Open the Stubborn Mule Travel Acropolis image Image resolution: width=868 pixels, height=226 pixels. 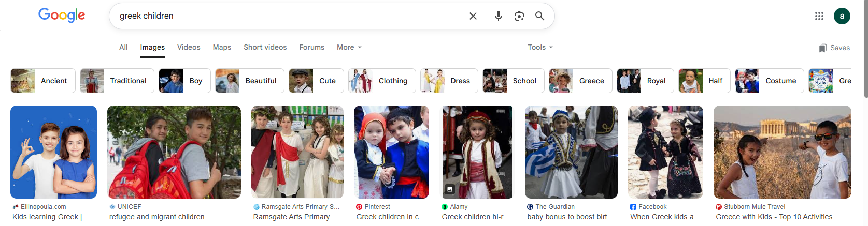(782, 152)
